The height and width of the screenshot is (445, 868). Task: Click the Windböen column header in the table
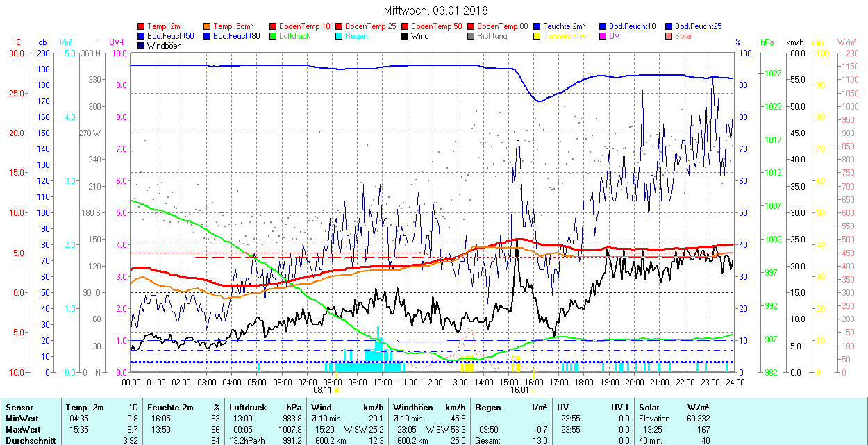click(x=413, y=408)
